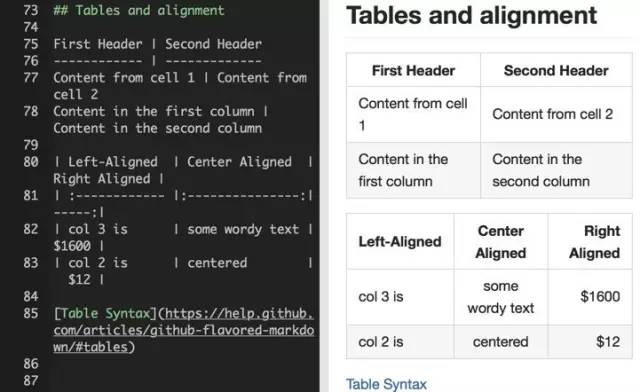Screen dimensions: 640x392
Task: Click line number 80 in the gutter
Action: click(x=31, y=162)
